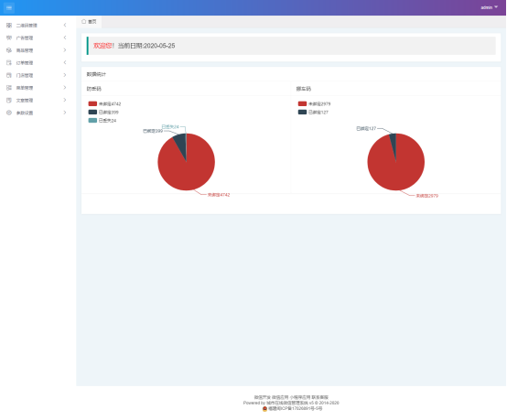Click the ICP record number link in footer
The height and width of the screenshot is (420, 507).
[296, 409]
